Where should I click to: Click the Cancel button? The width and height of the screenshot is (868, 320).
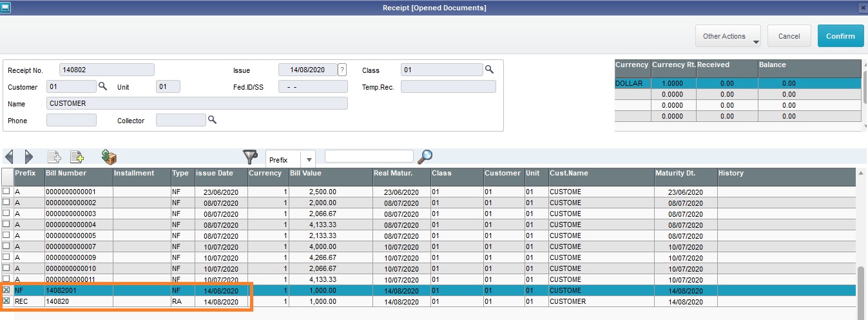(789, 36)
